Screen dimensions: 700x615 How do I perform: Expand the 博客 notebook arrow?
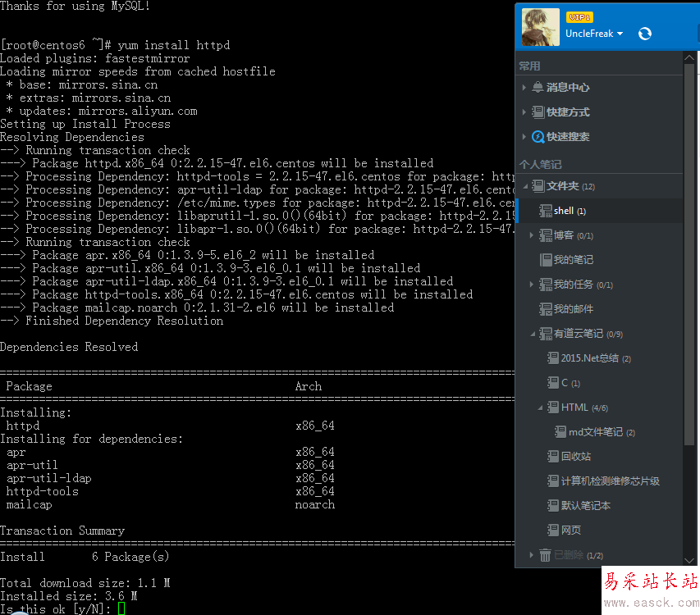click(531, 235)
